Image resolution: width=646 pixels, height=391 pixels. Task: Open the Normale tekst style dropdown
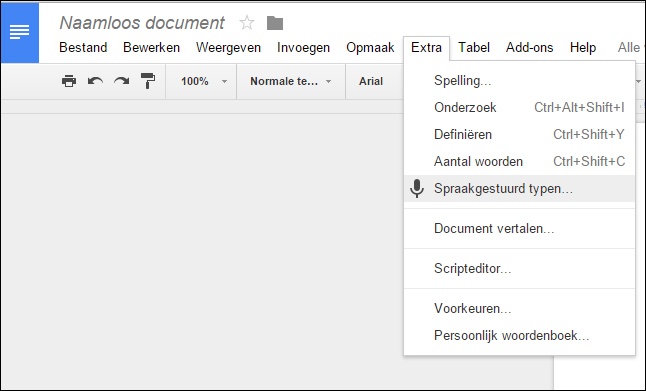click(290, 81)
